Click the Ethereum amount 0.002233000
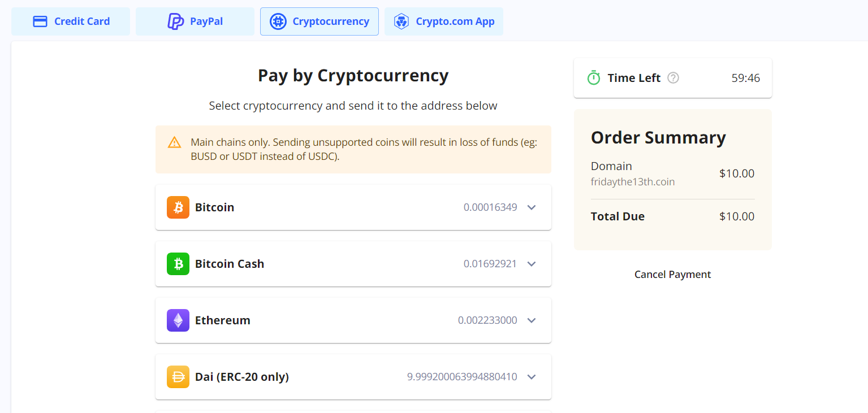Viewport: 868px width, 413px height. tap(487, 320)
